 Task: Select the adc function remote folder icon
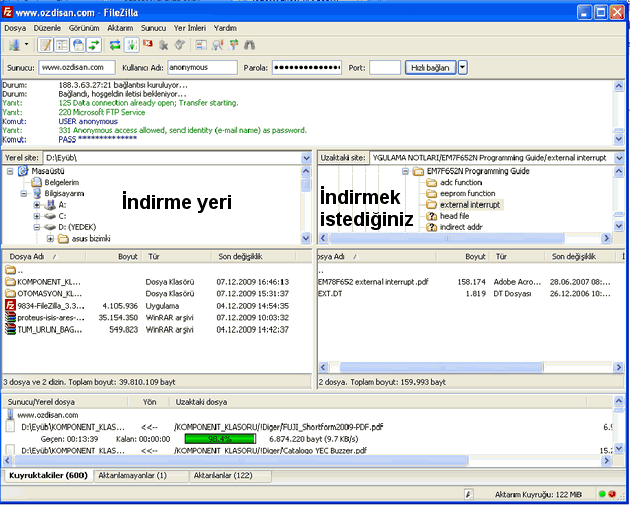tap(432, 182)
